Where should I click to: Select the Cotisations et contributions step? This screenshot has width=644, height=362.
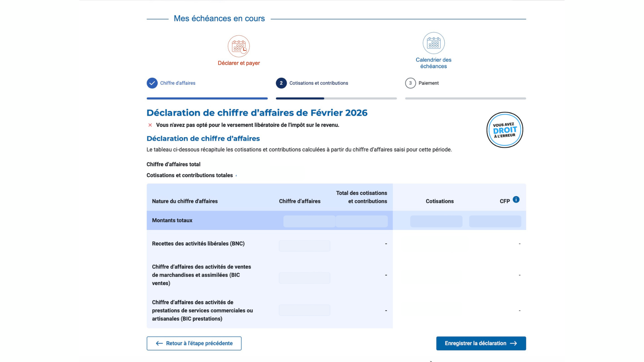tap(318, 83)
